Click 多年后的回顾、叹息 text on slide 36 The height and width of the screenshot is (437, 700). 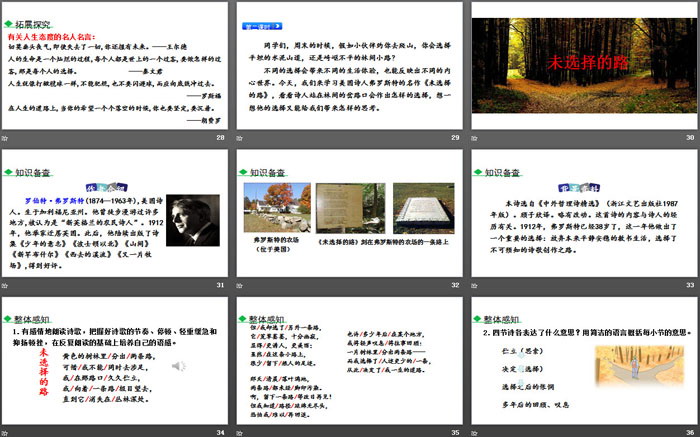535,405
